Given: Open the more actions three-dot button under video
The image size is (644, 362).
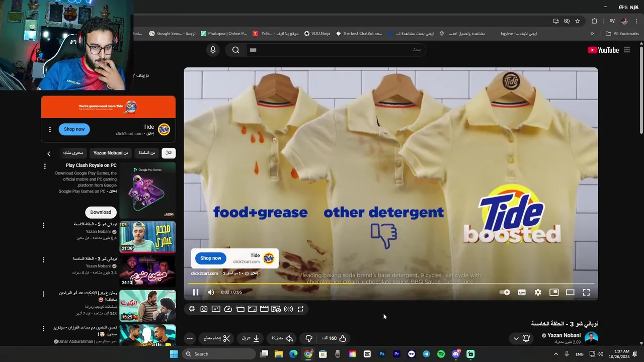Looking at the screenshot, I should pyautogui.click(x=189, y=338).
